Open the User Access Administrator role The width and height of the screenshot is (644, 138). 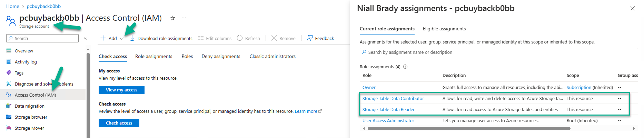pos(388,120)
